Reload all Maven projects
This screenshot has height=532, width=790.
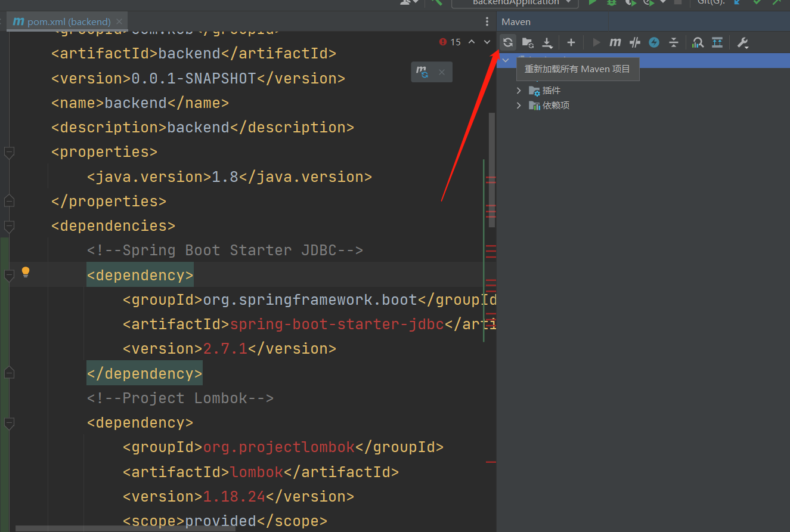pyautogui.click(x=508, y=42)
